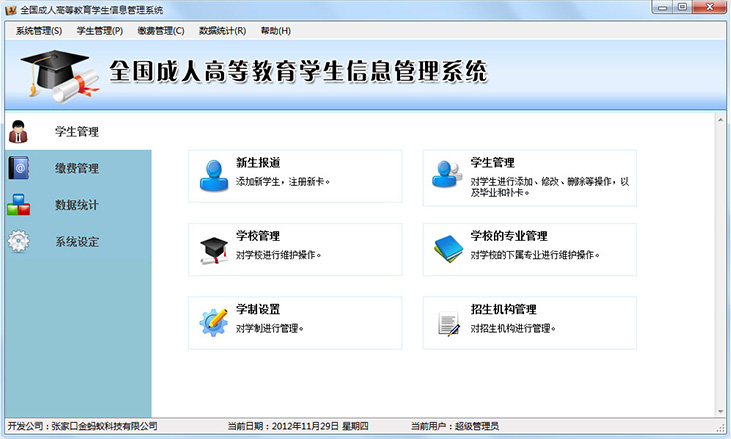Click the 新生报道 blue user icon
Image resolution: width=731 pixels, height=439 pixels.
214,176
